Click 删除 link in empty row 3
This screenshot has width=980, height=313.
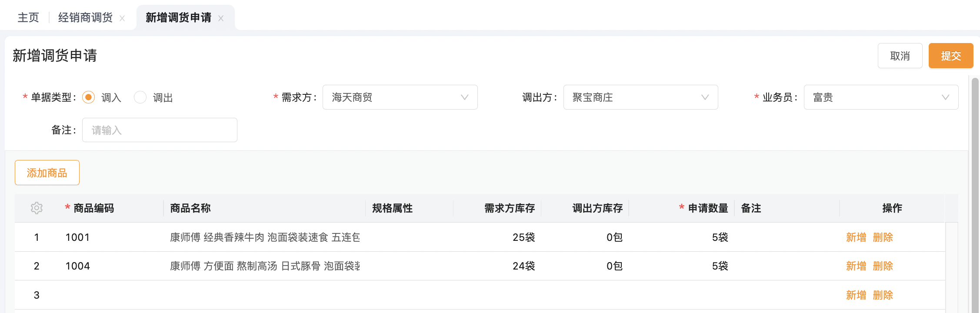(x=883, y=295)
